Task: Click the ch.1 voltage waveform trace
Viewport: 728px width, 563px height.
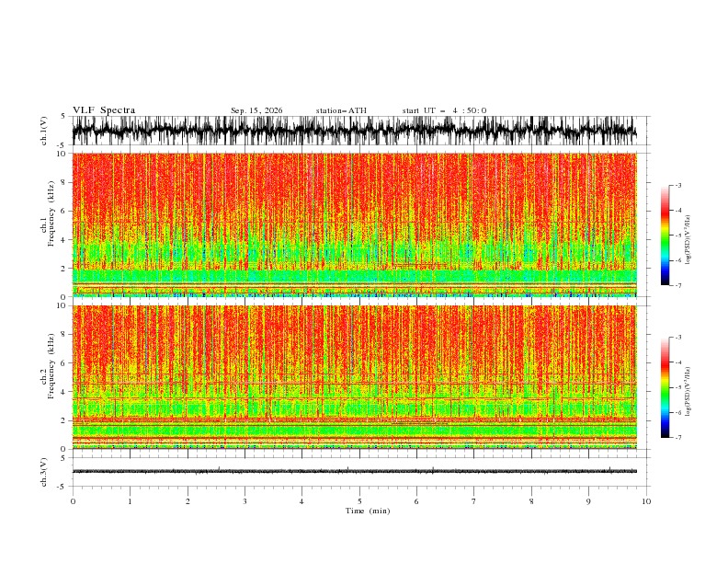Action: (354, 131)
